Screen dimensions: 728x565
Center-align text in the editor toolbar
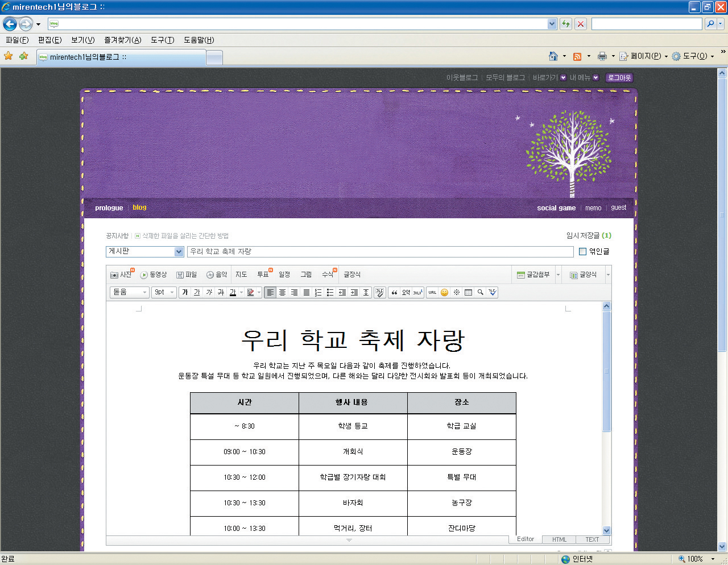tap(282, 292)
